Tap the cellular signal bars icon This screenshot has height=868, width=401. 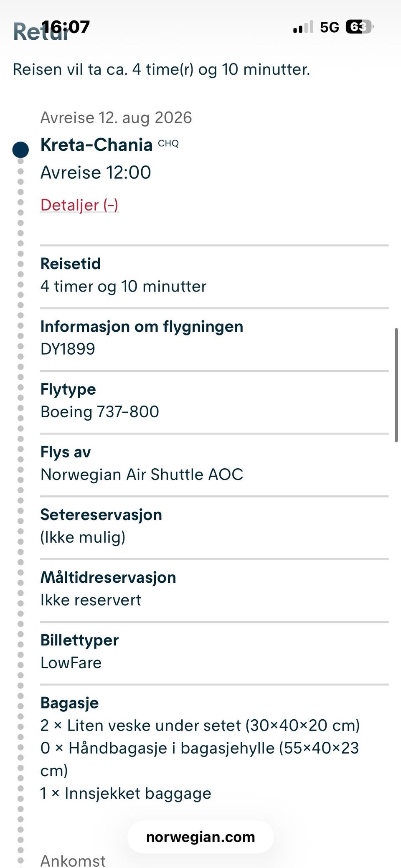(303, 27)
